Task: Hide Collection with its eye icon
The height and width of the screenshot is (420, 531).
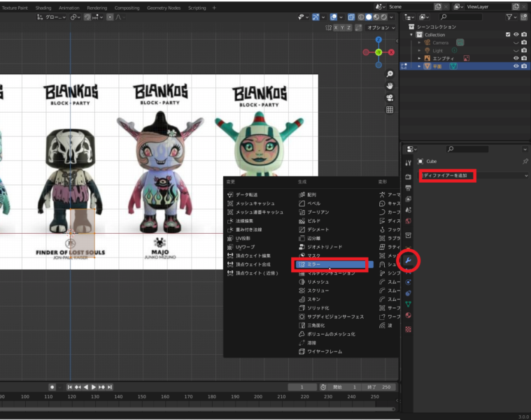Action: (x=516, y=34)
